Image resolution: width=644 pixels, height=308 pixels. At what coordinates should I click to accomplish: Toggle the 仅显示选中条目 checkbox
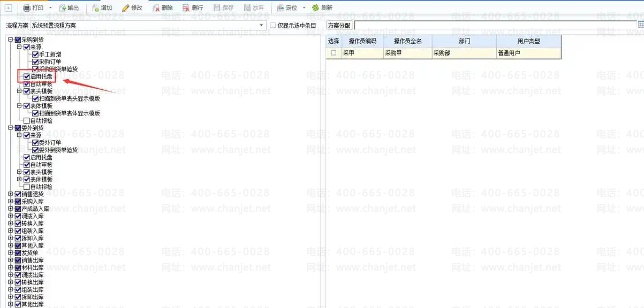click(x=273, y=25)
